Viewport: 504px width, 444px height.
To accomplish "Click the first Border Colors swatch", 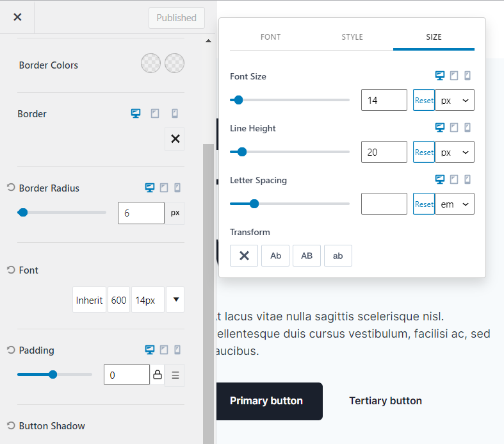I will pos(150,63).
